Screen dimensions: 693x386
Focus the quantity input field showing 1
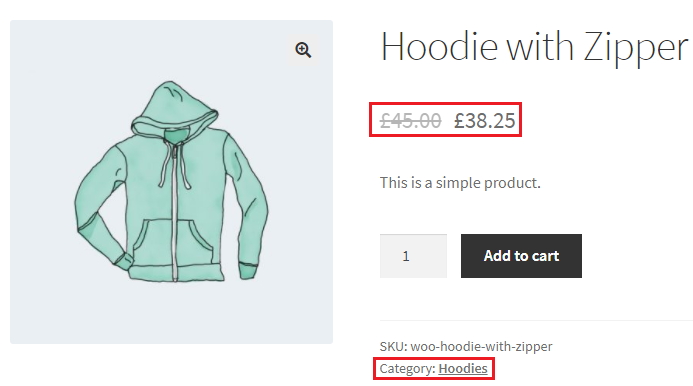click(413, 256)
